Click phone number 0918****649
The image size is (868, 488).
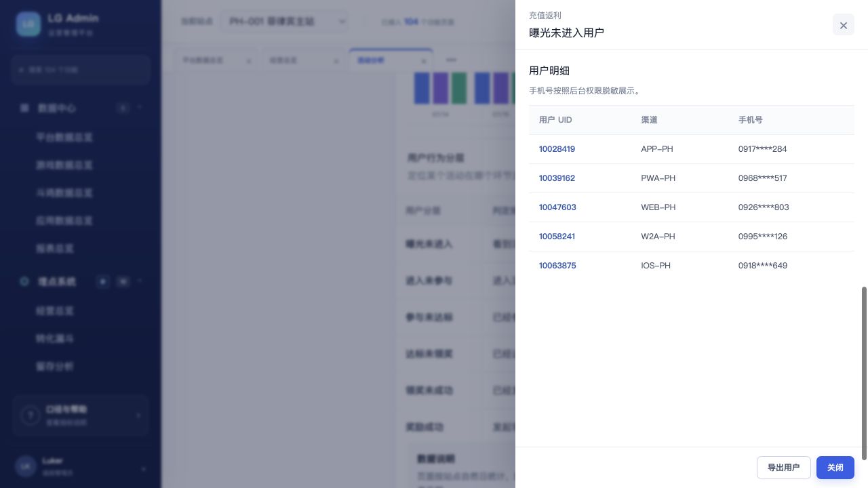point(763,266)
